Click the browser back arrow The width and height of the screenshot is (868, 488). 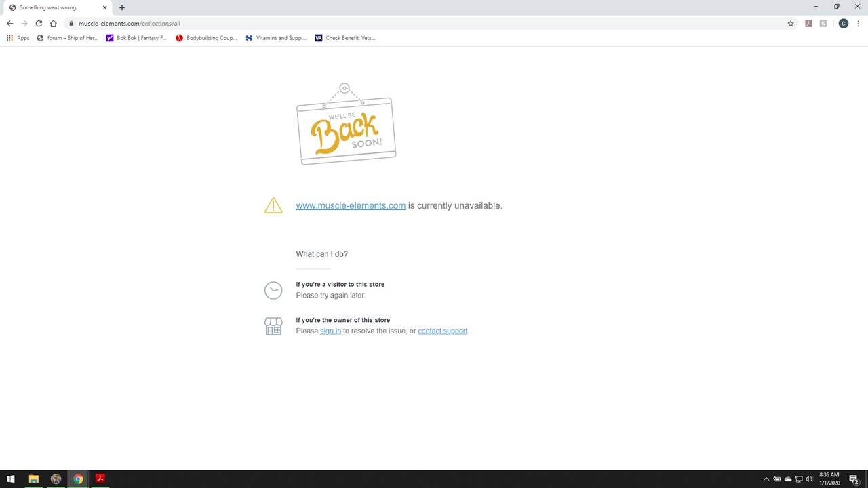pos(9,23)
